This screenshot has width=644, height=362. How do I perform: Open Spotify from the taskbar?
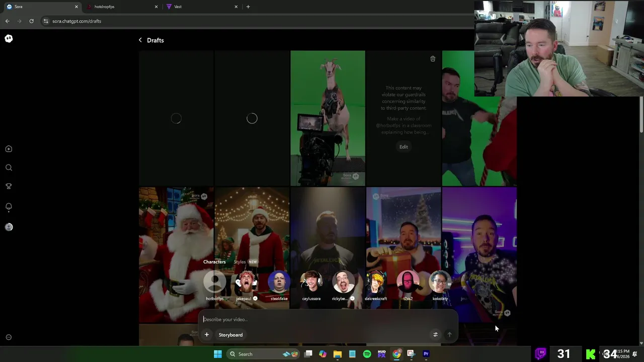pos(367,354)
